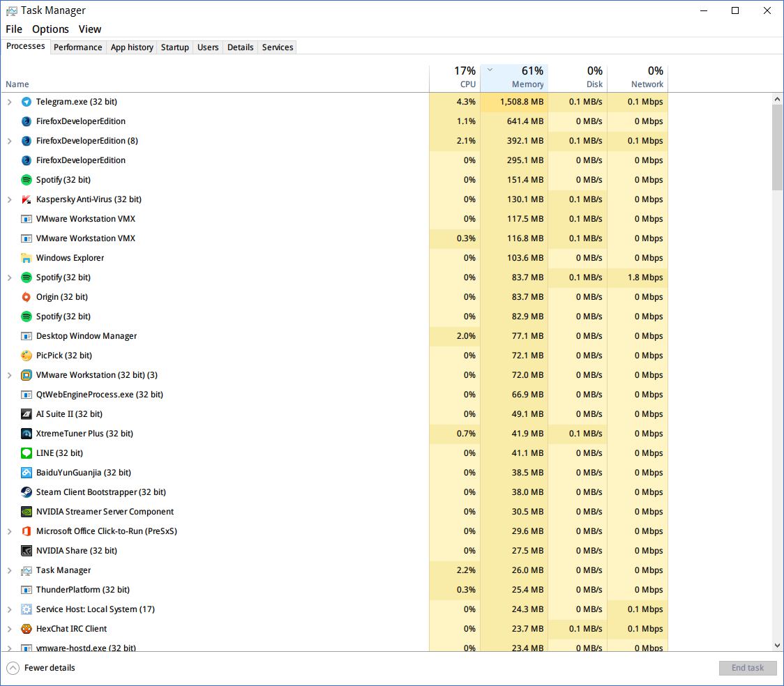The width and height of the screenshot is (784, 686).
Task: Click the Microsoft Office Click-to-Run icon
Action: (x=27, y=531)
